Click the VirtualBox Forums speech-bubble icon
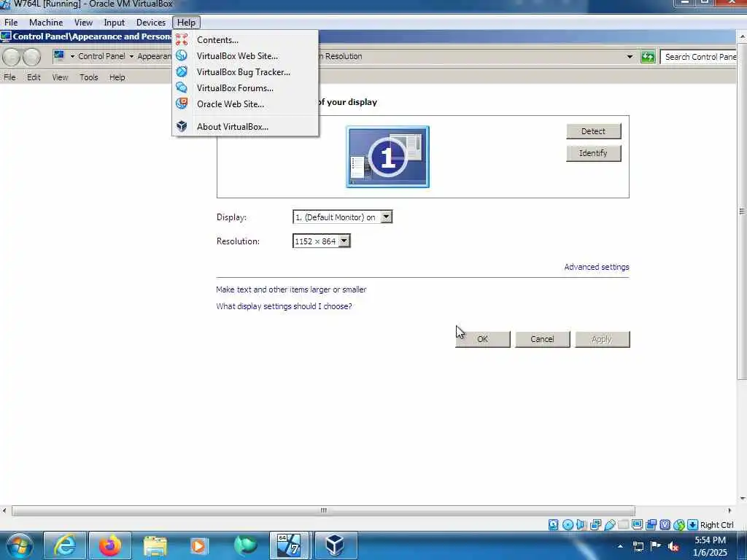This screenshot has width=747, height=560. 182,87
